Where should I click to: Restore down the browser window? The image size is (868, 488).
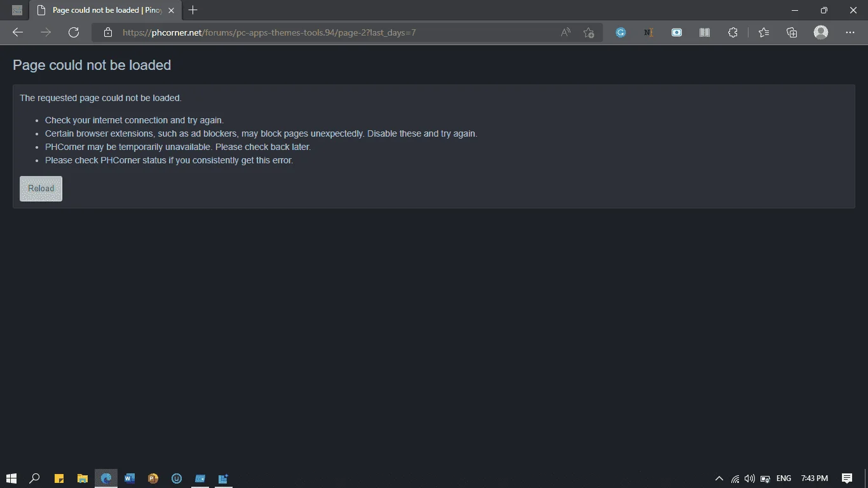[824, 10]
